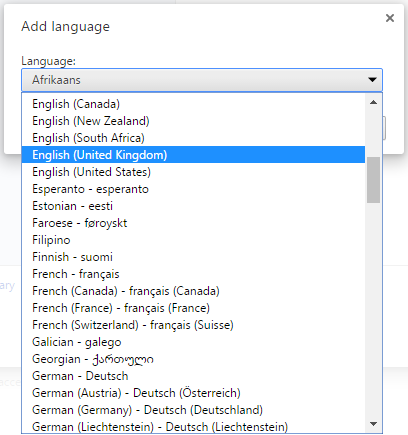
Task: Select the Georgian language entry
Action: pos(193,359)
